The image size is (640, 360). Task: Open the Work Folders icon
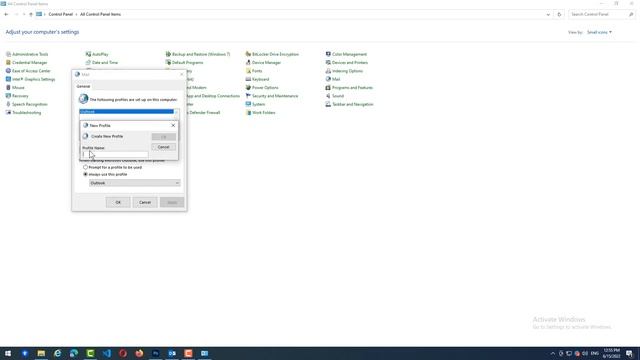coord(248,113)
